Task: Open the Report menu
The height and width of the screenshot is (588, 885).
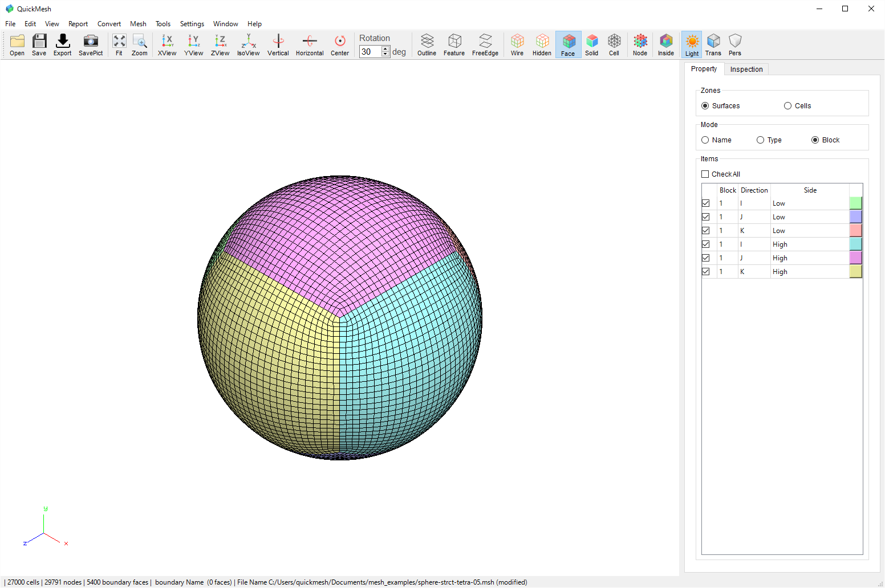Action: click(x=78, y=24)
